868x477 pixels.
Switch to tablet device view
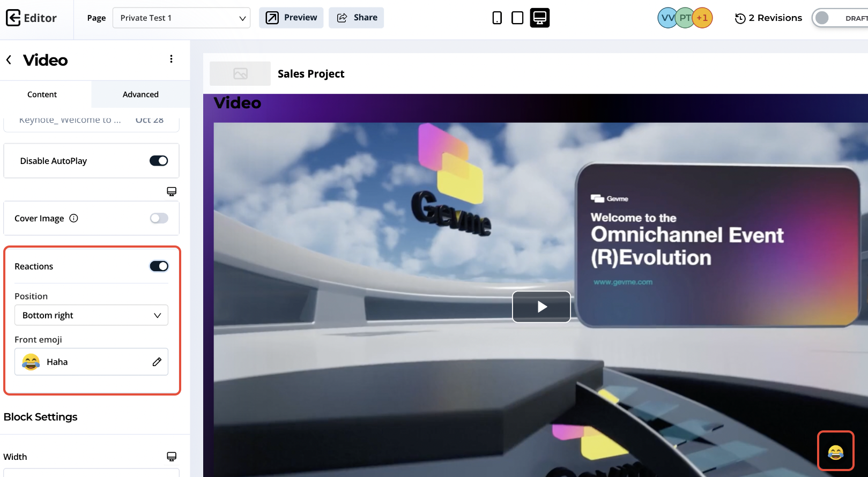coord(517,18)
